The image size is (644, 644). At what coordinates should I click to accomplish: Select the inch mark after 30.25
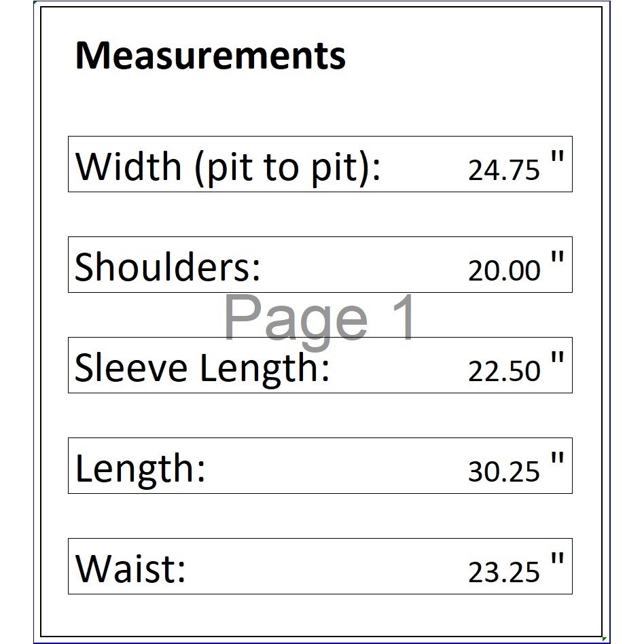557,462
